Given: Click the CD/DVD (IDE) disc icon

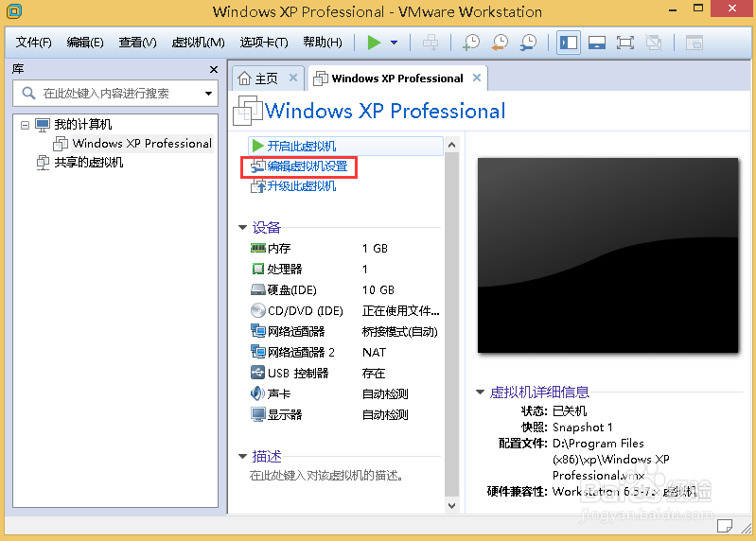Looking at the screenshot, I should point(258,310).
